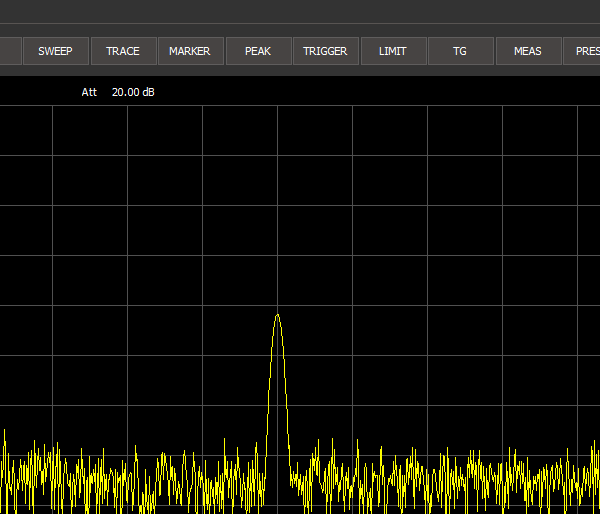The width and height of the screenshot is (600, 514).
Task: Click the MEAS measurement button
Action: point(528,51)
